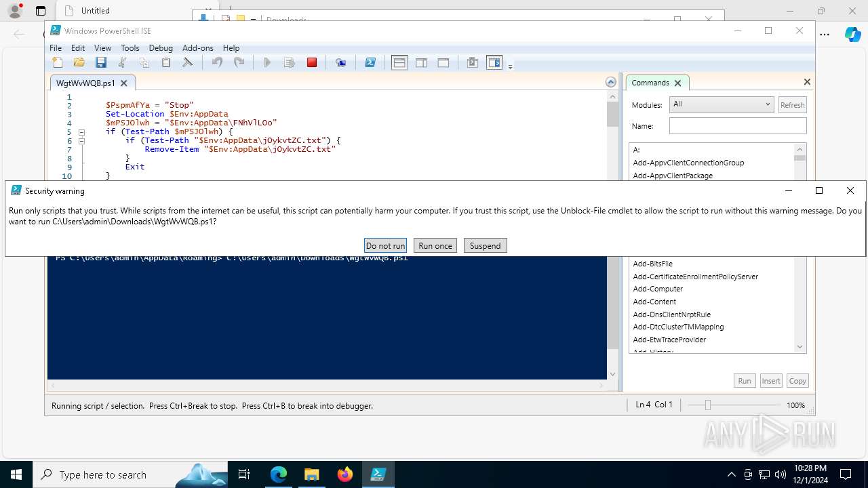Close the WgtWvWQB.ps1 tab
The height and width of the screenshot is (488, 868).
point(123,83)
